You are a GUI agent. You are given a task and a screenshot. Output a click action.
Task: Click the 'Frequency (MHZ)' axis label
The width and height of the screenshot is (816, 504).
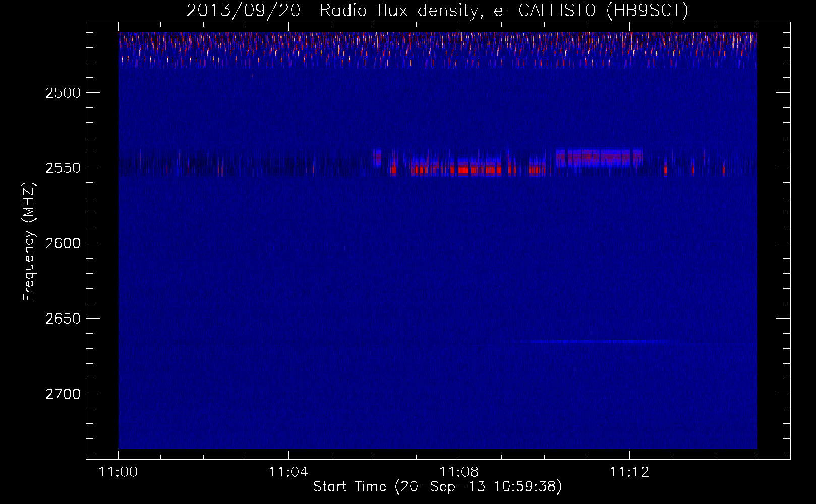(29, 242)
